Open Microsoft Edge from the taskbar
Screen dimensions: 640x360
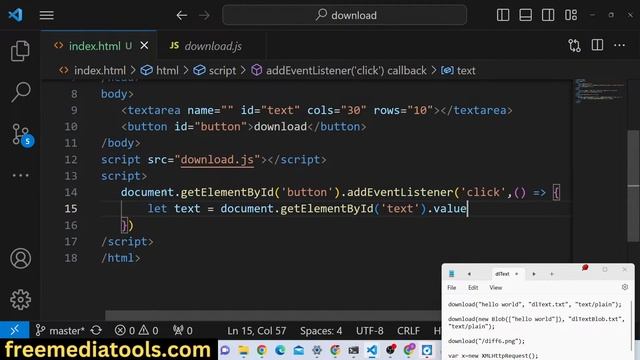pyautogui.click(x=280, y=350)
